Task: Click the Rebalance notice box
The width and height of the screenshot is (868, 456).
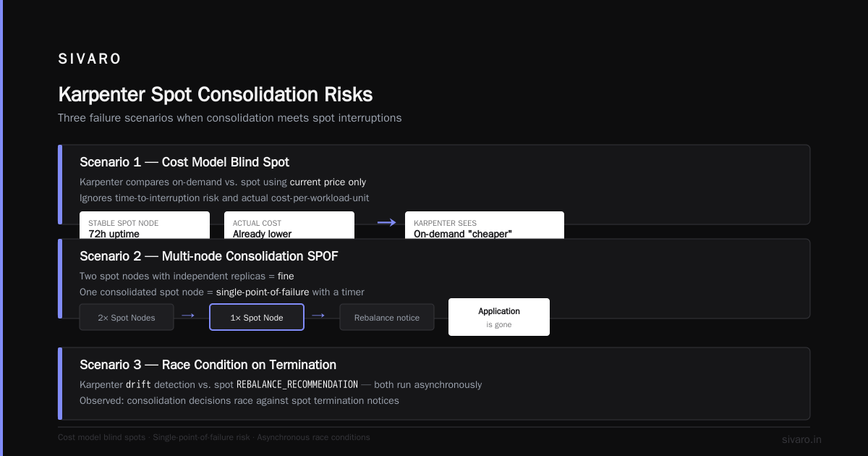Action: point(387,317)
